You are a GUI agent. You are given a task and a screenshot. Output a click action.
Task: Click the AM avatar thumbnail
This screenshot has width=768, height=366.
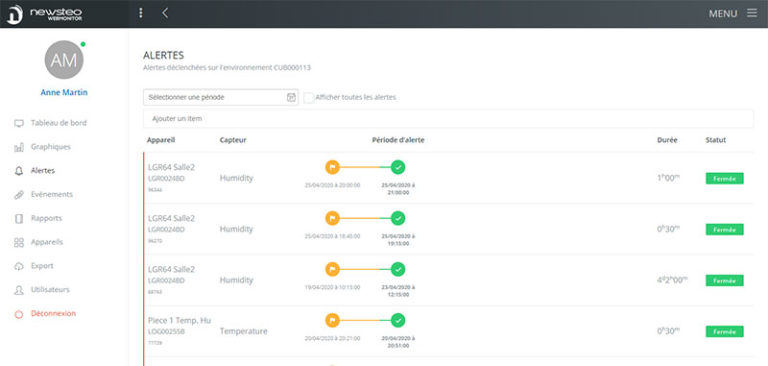(x=64, y=60)
